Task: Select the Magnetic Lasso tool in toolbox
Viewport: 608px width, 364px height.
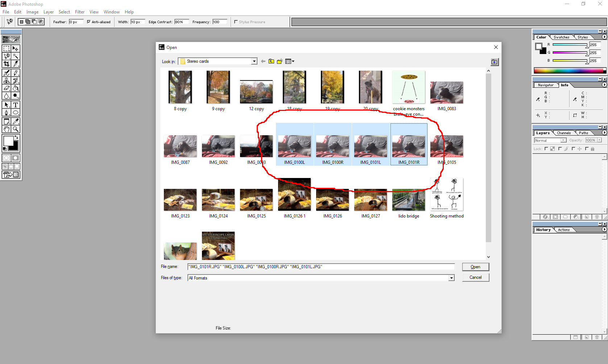Action: [7, 56]
